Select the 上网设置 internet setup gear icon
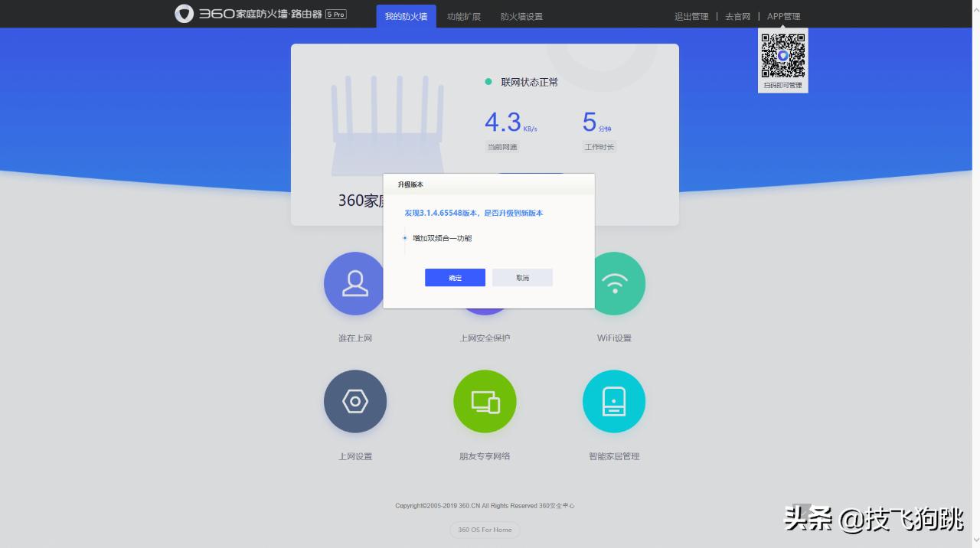Viewport: 980px width, 548px height. tap(354, 401)
